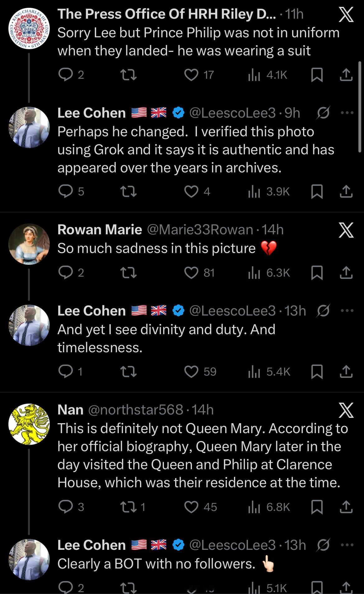
Task: Open X logo icon beside Nan's tweet
Action: (346, 410)
